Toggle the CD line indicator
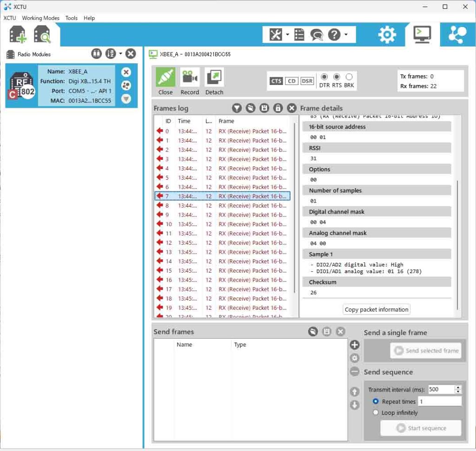Image resolution: width=476 pixels, height=451 pixels. [x=291, y=81]
